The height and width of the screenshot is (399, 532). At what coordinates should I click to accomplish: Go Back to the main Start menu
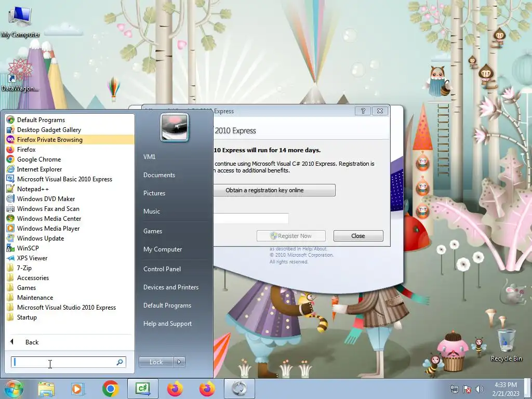pyautogui.click(x=70, y=342)
